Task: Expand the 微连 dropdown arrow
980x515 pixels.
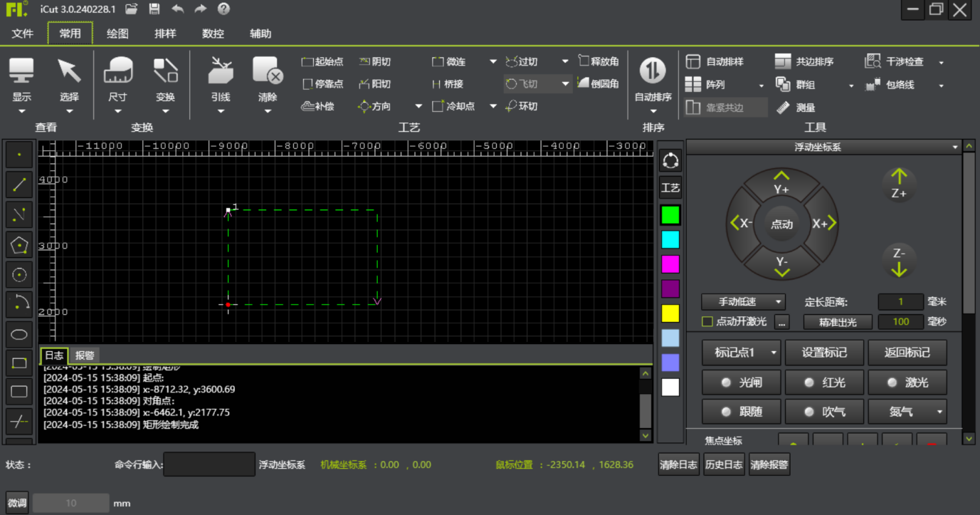Action: point(492,62)
